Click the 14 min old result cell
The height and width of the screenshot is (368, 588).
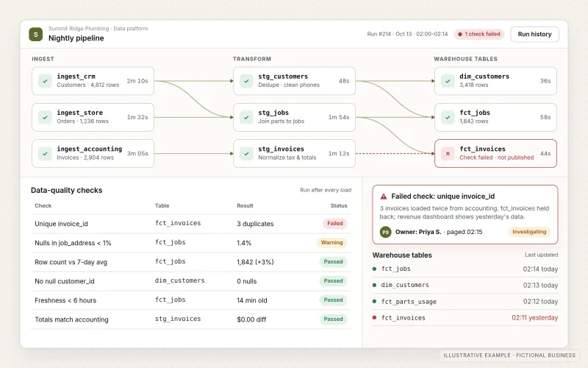[x=252, y=300]
